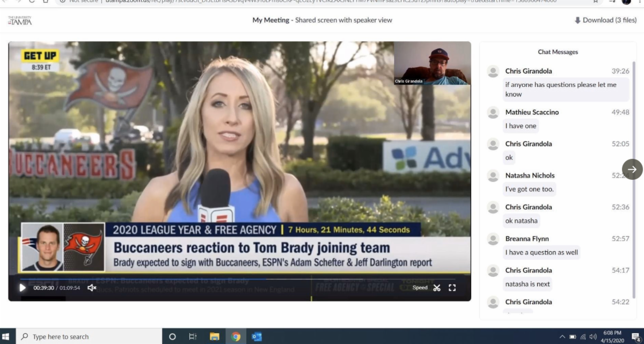
Task: Open Task View on taskbar
Action: pyautogui.click(x=193, y=336)
